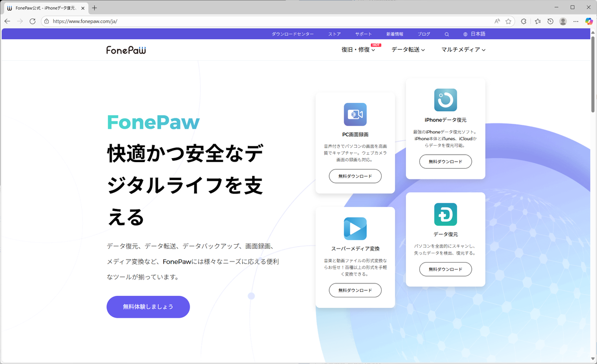View site information lock icon
The image size is (597, 364).
[x=46, y=21]
